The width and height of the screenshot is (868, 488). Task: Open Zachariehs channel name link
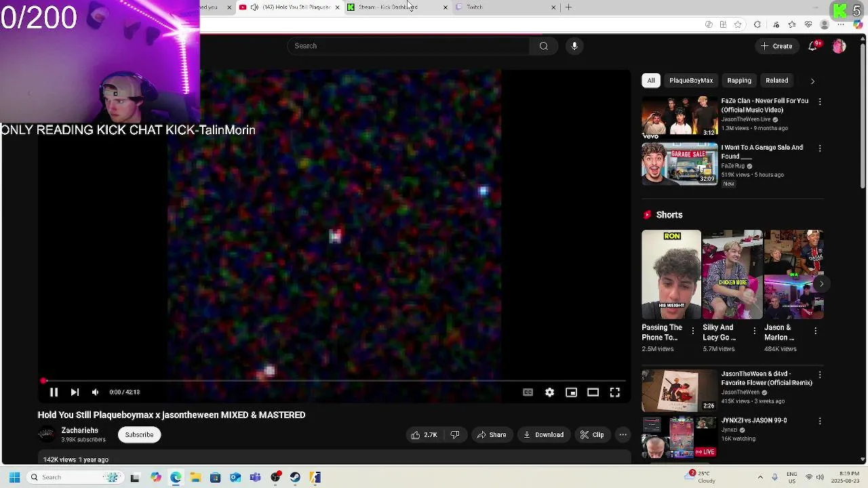click(x=80, y=430)
